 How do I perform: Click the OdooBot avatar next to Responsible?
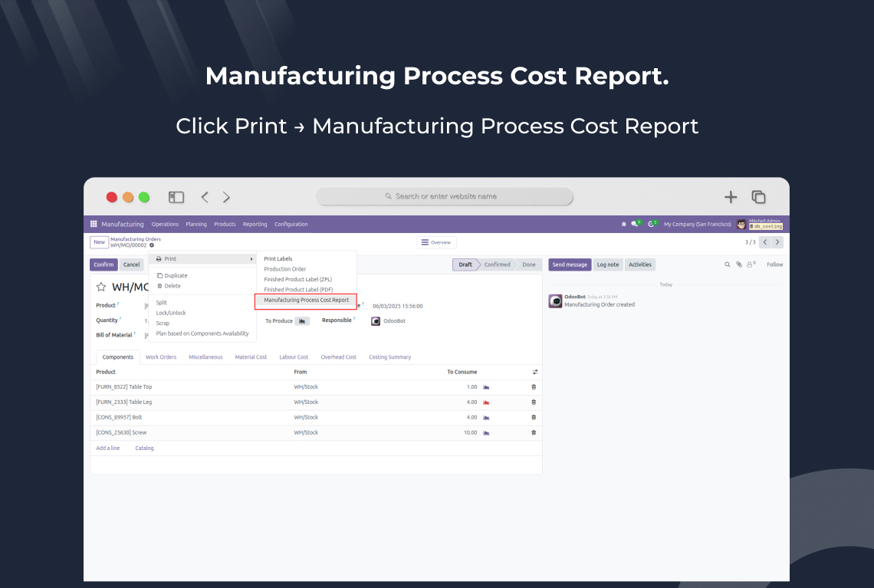tap(376, 321)
